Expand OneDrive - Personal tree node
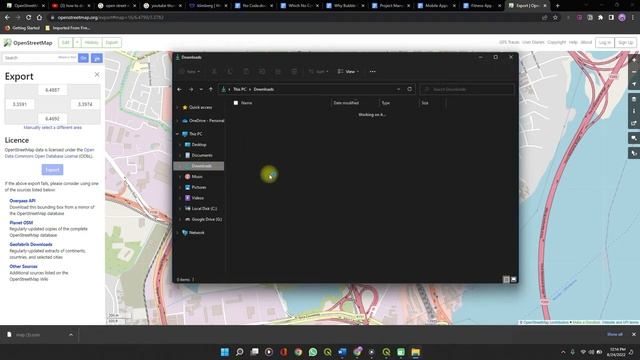 pyautogui.click(x=178, y=121)
